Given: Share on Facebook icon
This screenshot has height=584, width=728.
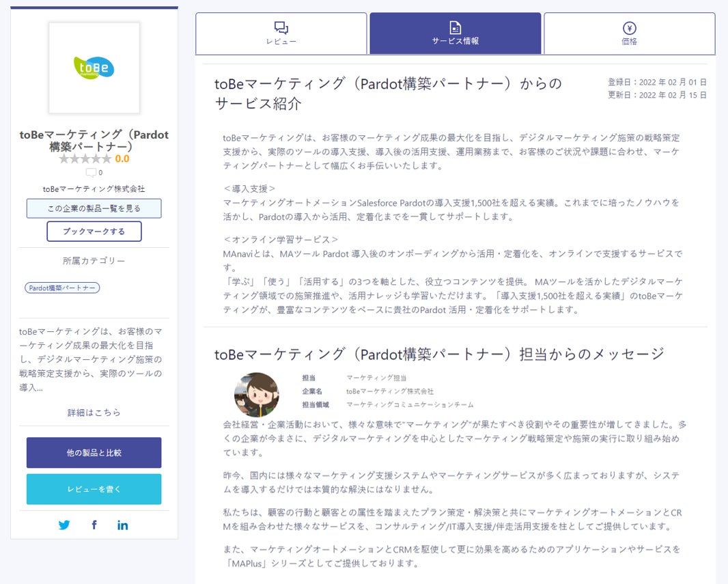Looking at the screenshot, I should pyautogui.click(x=94, y=525).
